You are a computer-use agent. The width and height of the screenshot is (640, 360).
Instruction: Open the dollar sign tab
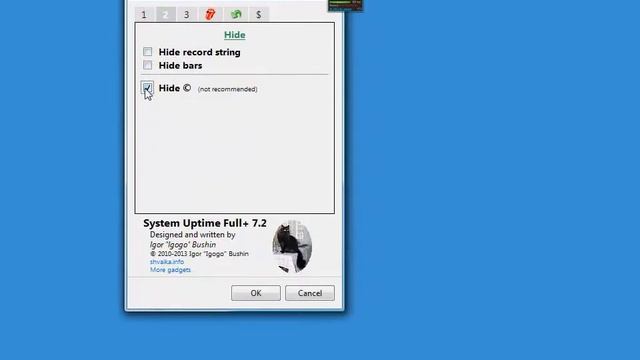click(259, 15)
